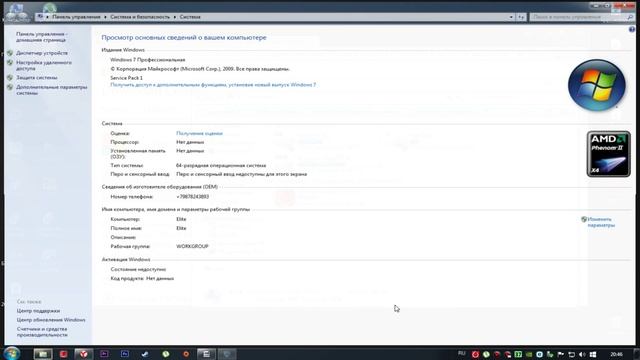Launch the Yandex browser from the taskbar
Screen dimensions: 640x360
point(84,354)
